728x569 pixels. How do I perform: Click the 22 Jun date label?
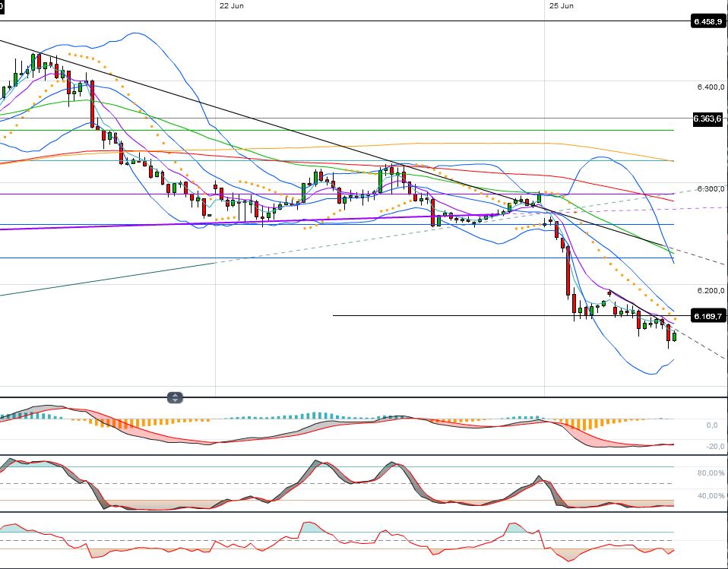(x=231, y=5)
